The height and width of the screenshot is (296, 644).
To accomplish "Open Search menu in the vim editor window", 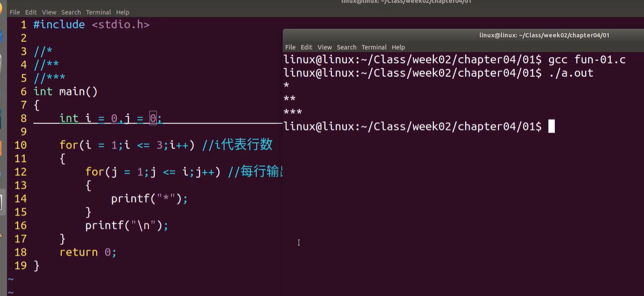I will (x=71, y=12).
